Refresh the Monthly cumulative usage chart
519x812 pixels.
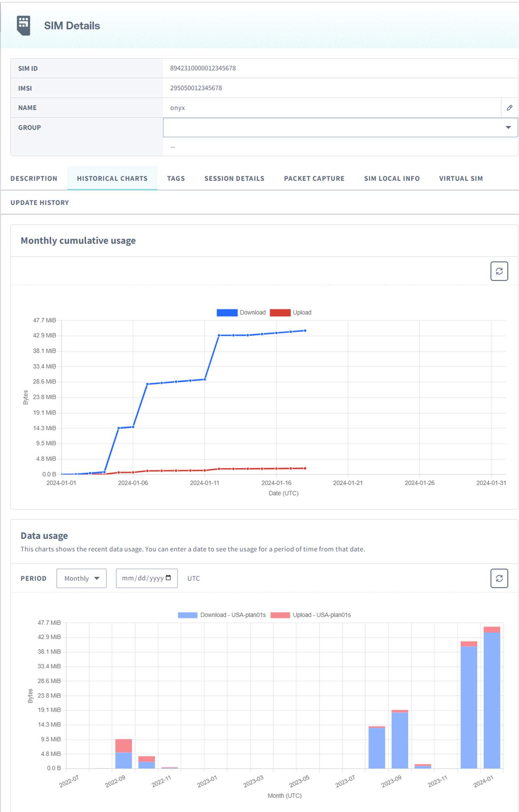(499, 271)
